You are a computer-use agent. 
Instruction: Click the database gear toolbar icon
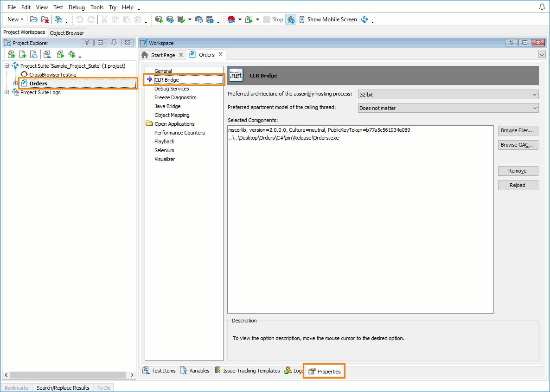coord(210,19)
